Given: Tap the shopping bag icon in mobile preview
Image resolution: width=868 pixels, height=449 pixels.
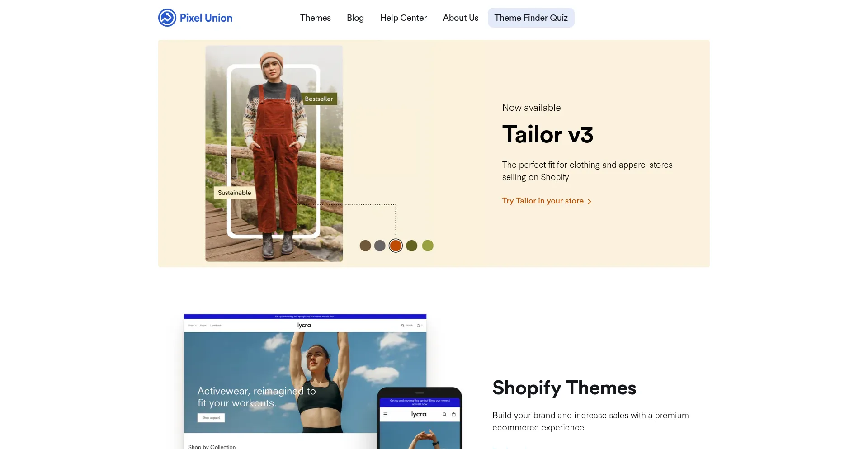Looking at the screenshot, I should (x=453, y=414).
